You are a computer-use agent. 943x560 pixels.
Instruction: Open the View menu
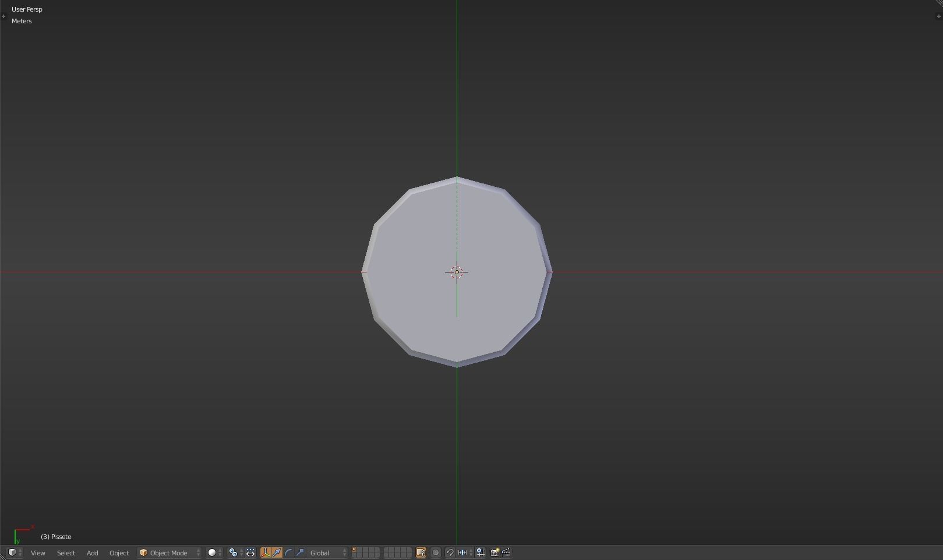click(38, 553)
